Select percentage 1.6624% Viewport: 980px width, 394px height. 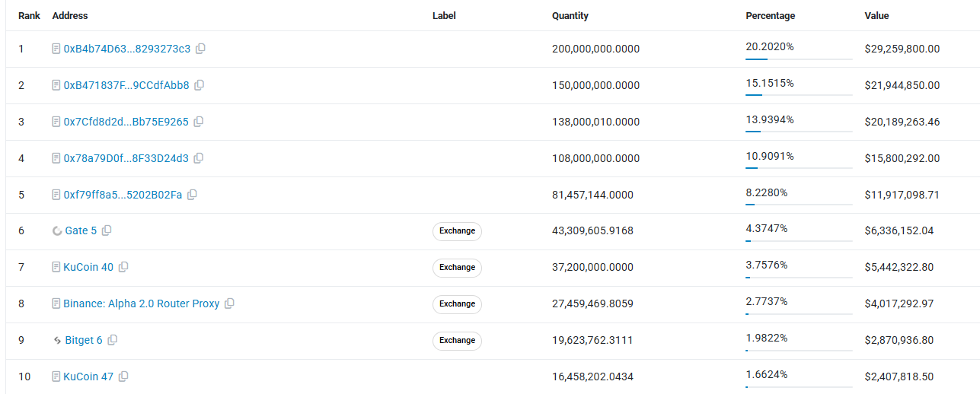pos(767,374)
